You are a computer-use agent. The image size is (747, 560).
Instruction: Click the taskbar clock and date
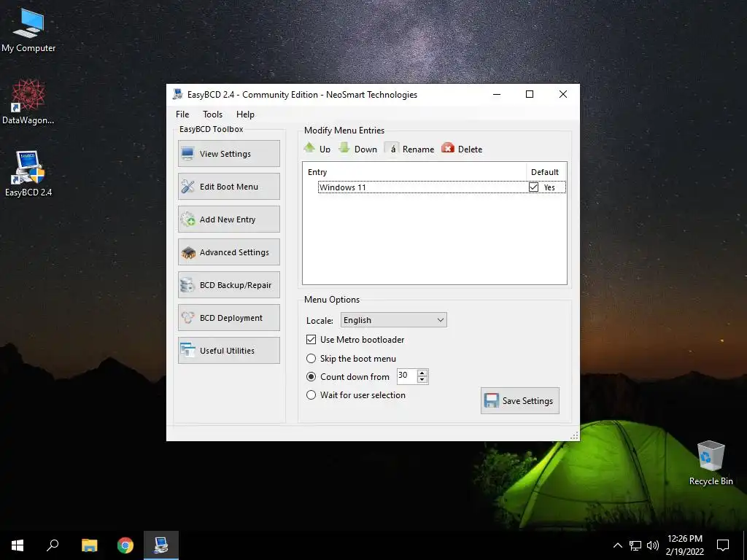(684, 545)
